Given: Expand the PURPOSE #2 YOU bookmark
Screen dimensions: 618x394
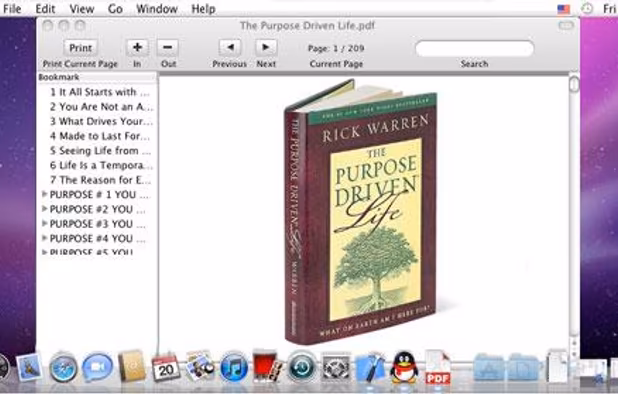Looking at the screenshot, I should click(x=45, y=208).
